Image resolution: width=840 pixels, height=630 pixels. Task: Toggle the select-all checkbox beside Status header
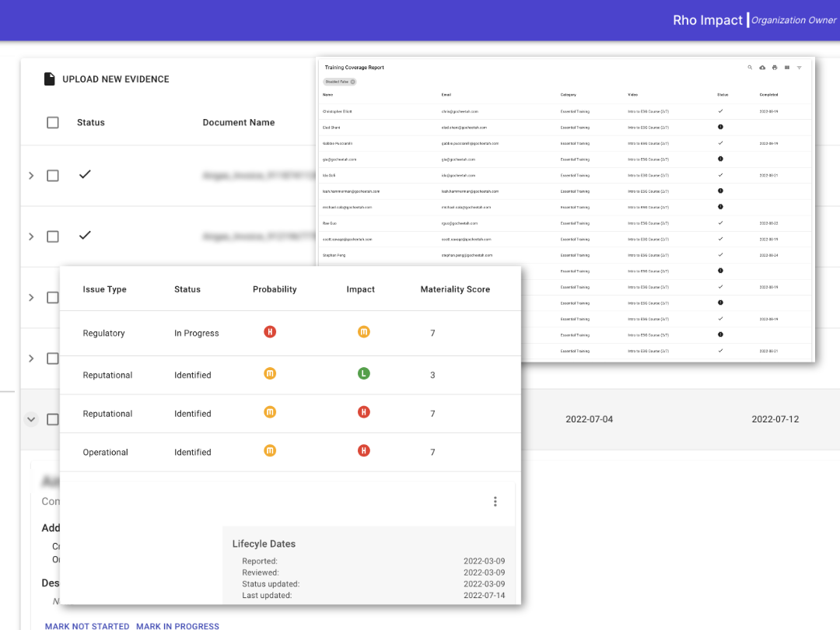click(53, 123)
